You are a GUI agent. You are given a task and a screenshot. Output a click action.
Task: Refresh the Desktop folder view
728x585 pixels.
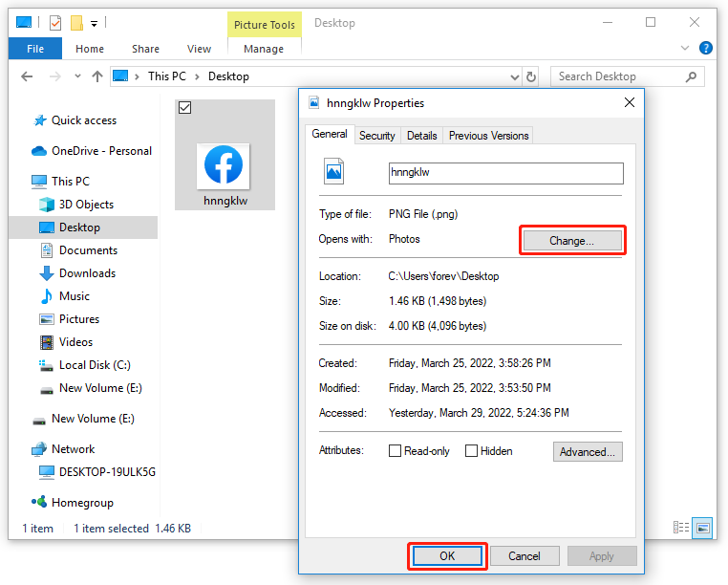click(531, 77)
